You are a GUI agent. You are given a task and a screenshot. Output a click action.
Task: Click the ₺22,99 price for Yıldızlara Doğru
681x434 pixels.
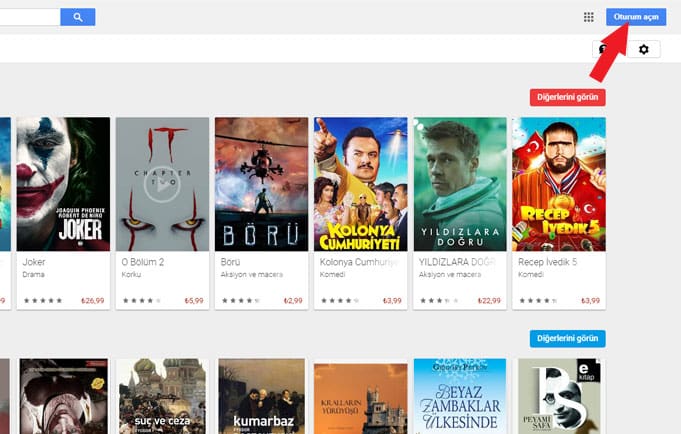pos(489,300)
